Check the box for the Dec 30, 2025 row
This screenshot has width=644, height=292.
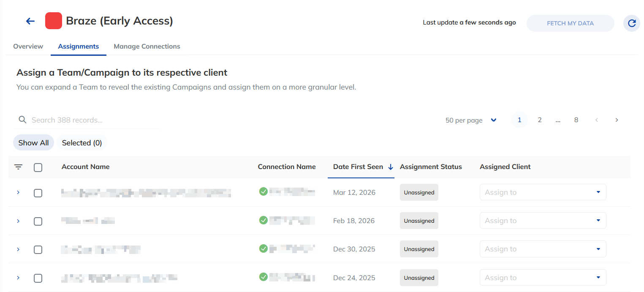38,249
